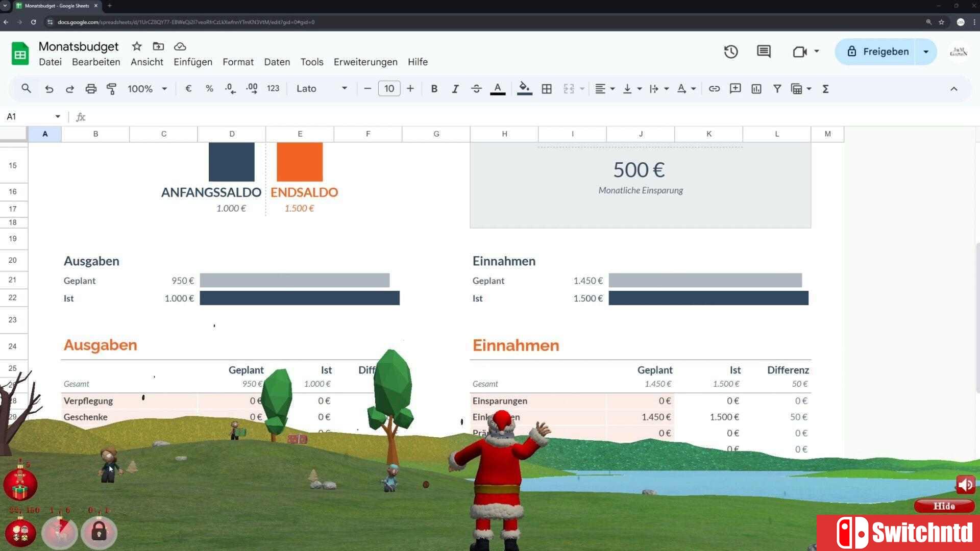The width and height of the screenshot is (980, 551).
Task: Insert a chart from the toolbar
Action: 756,89
